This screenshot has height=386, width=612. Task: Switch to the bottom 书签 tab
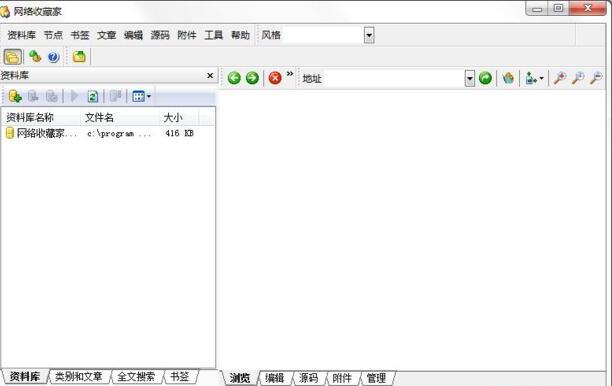pos(180,377)
